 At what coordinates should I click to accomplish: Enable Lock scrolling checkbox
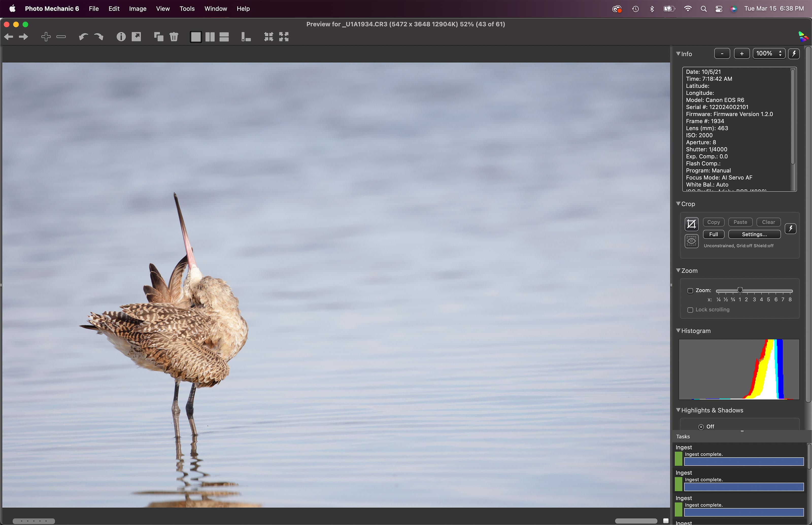[690, 310]
